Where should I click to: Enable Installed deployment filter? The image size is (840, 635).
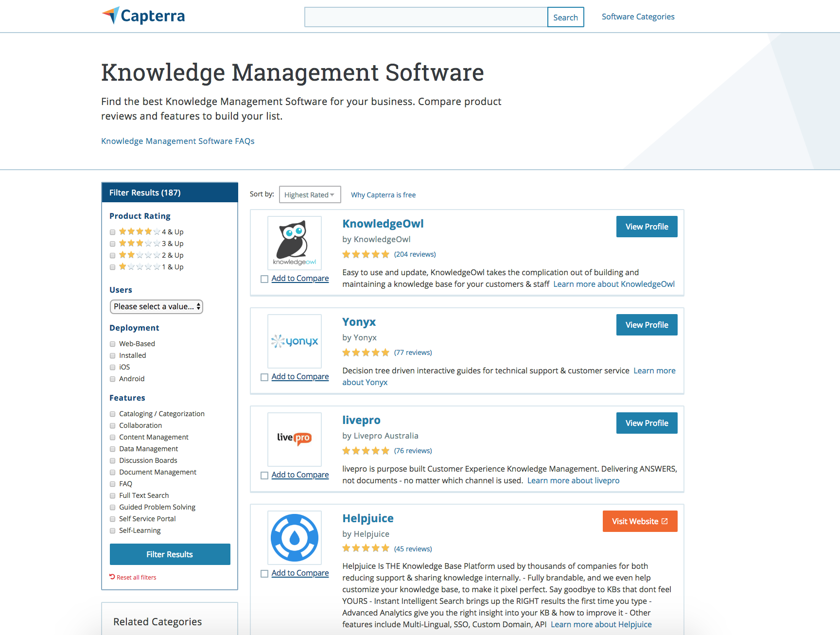coord(113,355)
